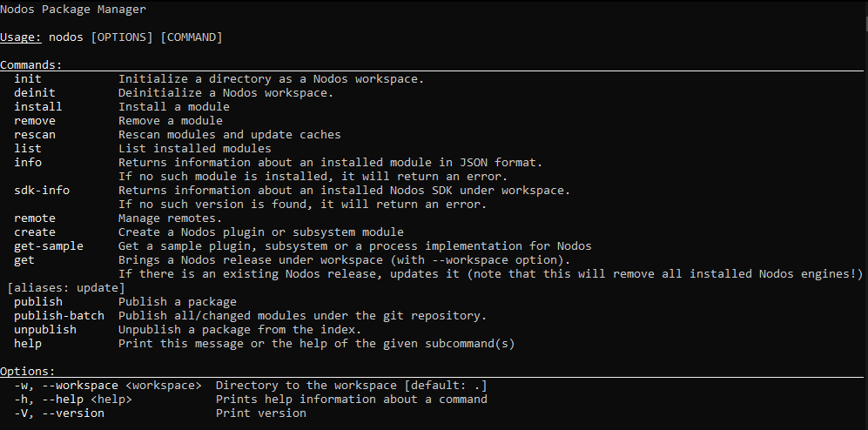Image resolution: width=868 pixels, height=430 pixels.
Task: Click the 'rescan' command entry
Action: tap(35, 135)
